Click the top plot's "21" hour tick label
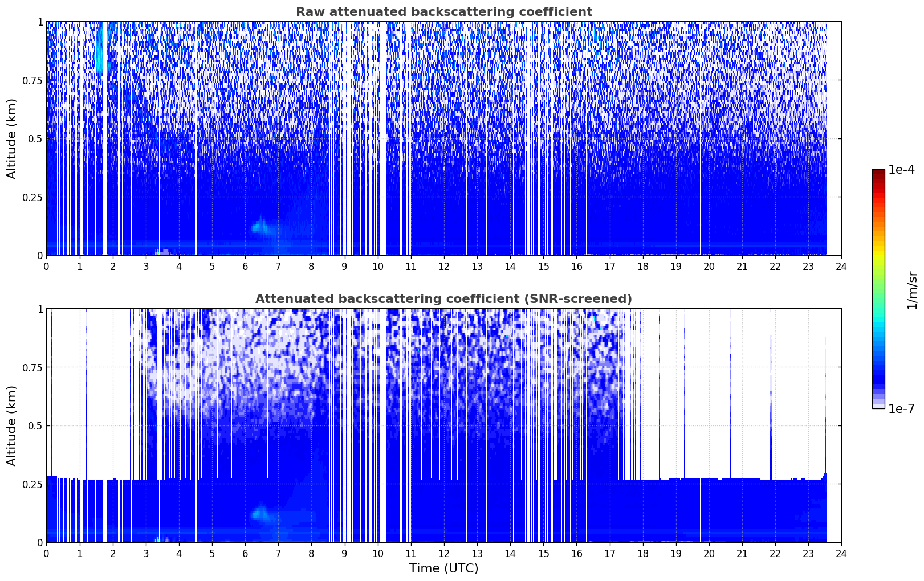Screen dimensions: 924x581 tap(742, 266)
